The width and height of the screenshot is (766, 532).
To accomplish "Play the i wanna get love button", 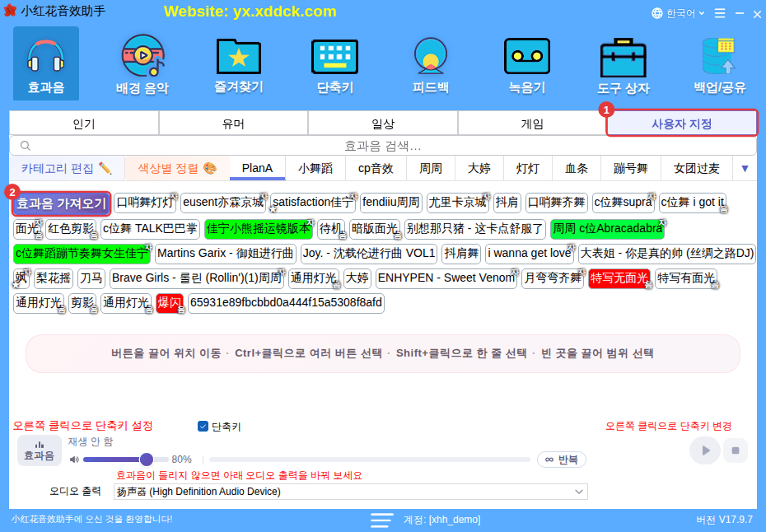I will tap(530, 254).
